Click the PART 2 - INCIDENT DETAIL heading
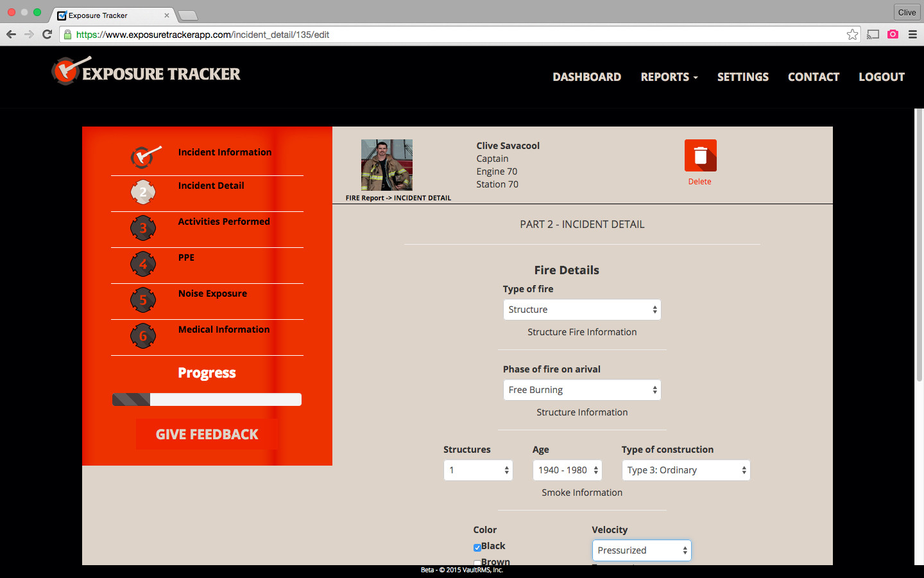The width and height of the screenshot is (924, 578). (582, 224)
